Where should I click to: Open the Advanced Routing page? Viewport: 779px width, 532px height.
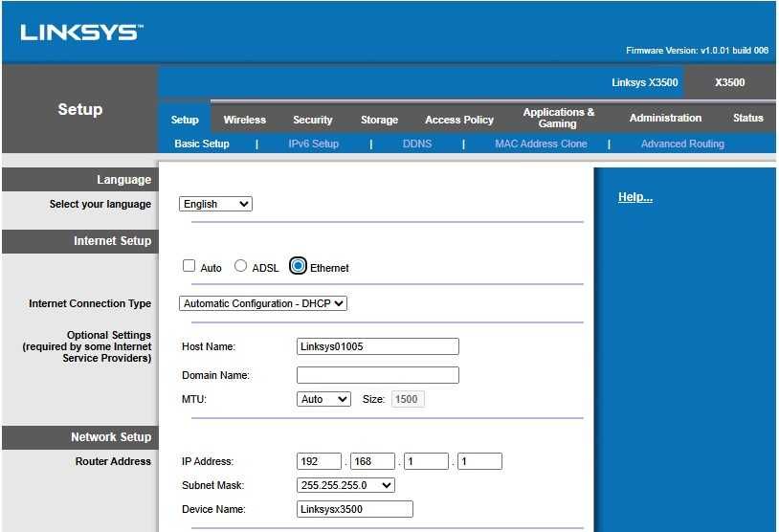682,144
